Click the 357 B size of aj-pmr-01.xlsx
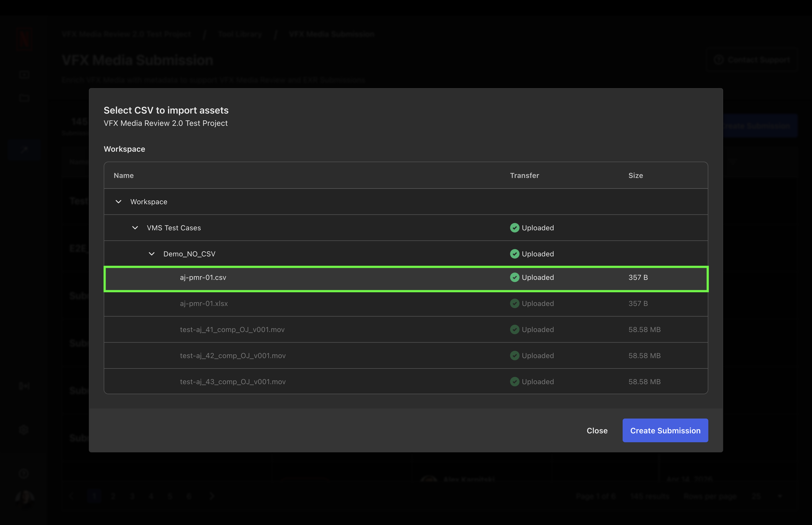812x525 pixels. (x=638, y=303)
